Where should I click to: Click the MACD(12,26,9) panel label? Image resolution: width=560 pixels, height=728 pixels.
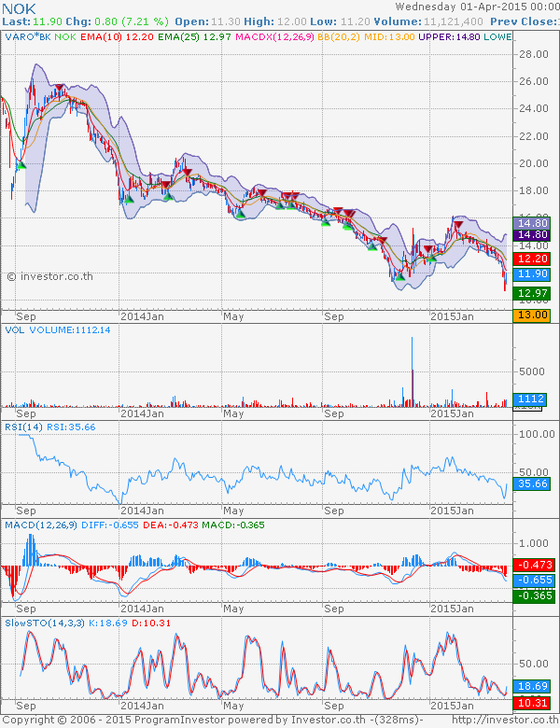click(x=41, y=525)
